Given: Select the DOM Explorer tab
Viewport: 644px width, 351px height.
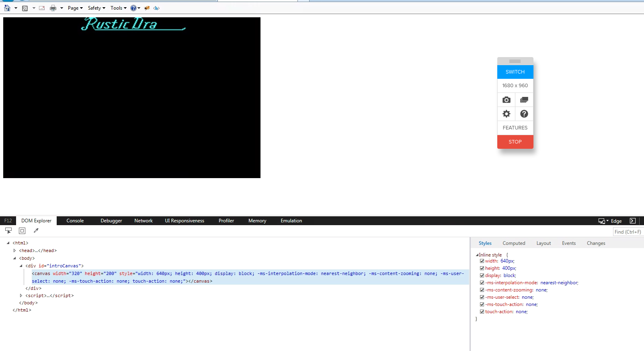Looking at the screenshot, I should tap(37, 221).
